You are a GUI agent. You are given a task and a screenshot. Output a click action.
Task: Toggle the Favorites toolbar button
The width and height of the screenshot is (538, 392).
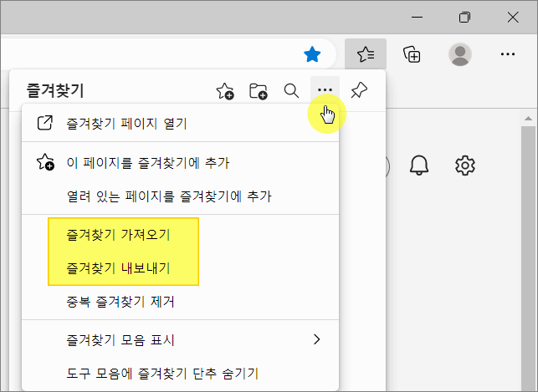tap(366, 54)
